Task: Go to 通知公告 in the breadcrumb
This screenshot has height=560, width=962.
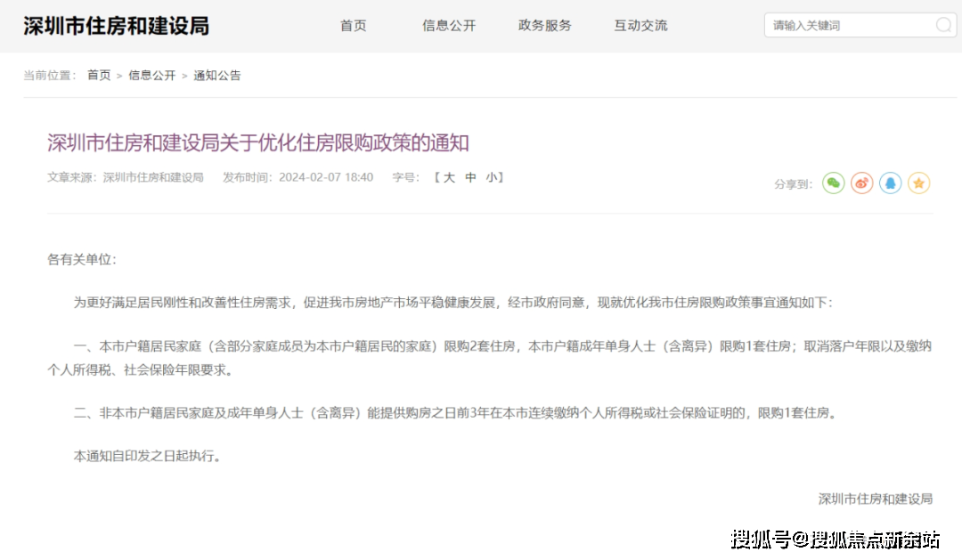Action: pos(217,76)
